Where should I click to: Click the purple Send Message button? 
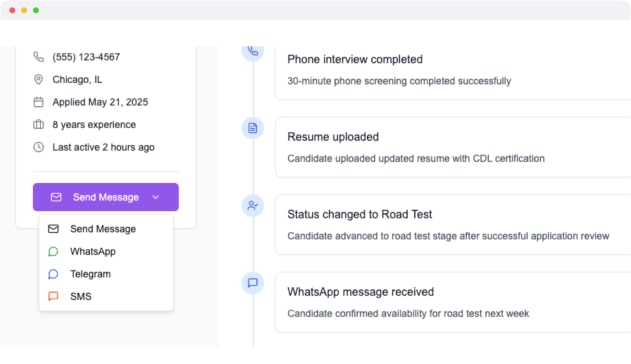tap(106, 197)
